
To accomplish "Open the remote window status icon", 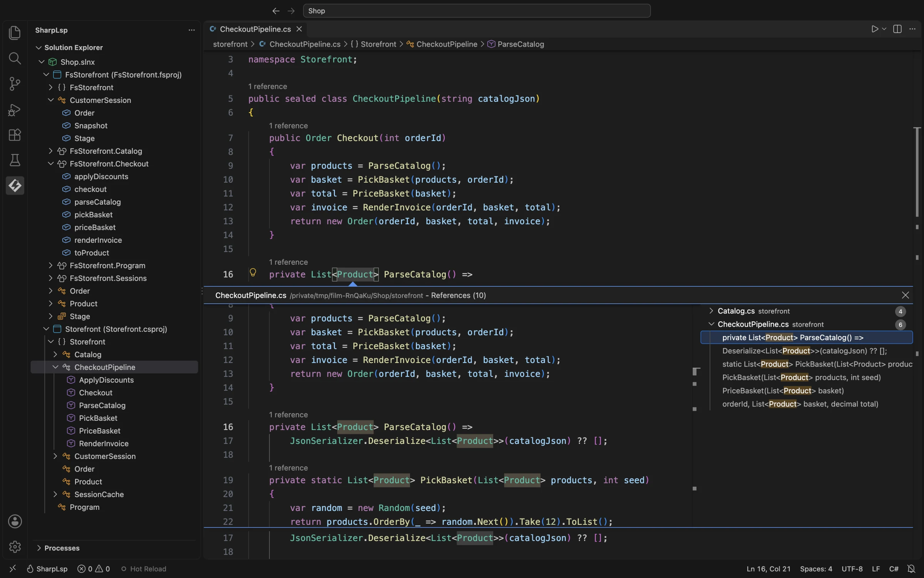I will point(12,569).
